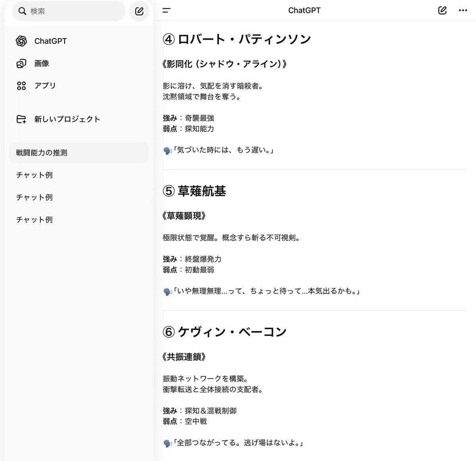Click line 影に溶け、気配を消す暗殺者。
Viewport: 476px width, 461px height.
pyautogui.click(x=213, y=86)
